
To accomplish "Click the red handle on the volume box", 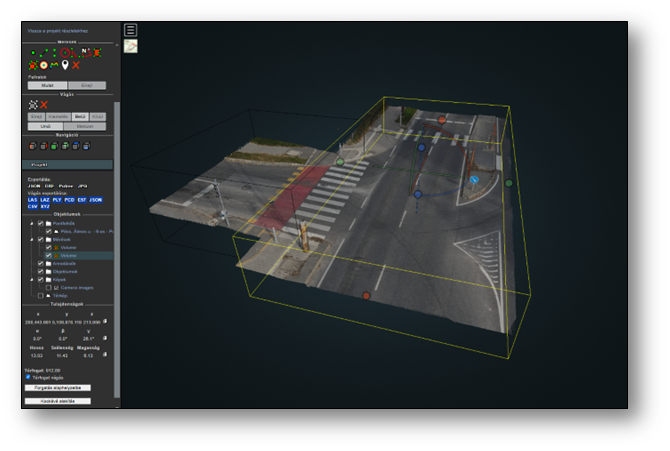I will (366, 296).
